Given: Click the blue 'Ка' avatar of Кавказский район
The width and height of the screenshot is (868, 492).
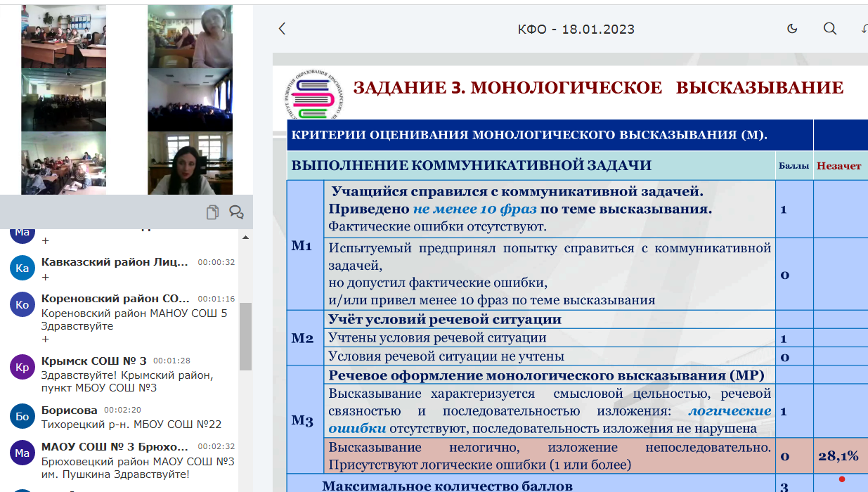Looking at the screenshot, I should 22,268.
